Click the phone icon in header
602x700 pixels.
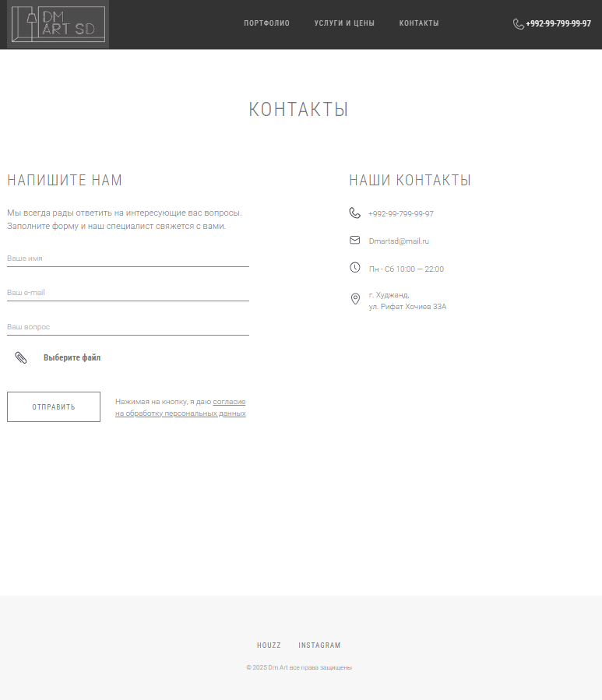point(518,24)
